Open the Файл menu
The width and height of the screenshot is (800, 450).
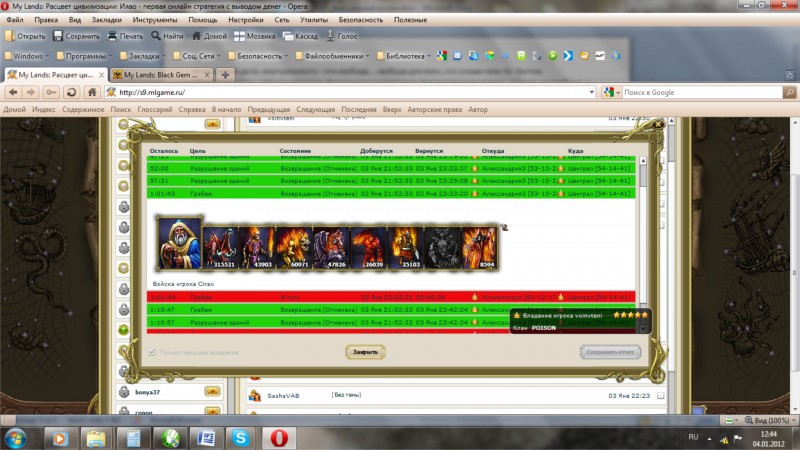click(15, 20)
